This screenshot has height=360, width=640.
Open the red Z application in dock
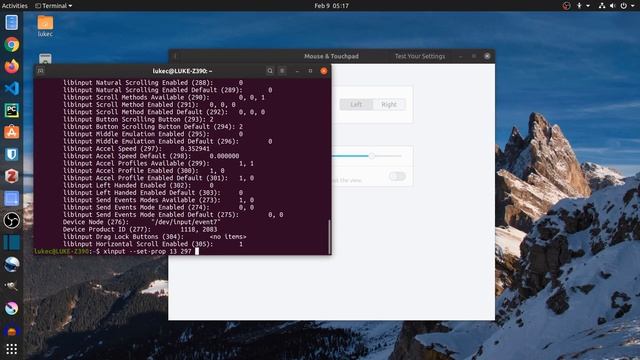point(11,176)
